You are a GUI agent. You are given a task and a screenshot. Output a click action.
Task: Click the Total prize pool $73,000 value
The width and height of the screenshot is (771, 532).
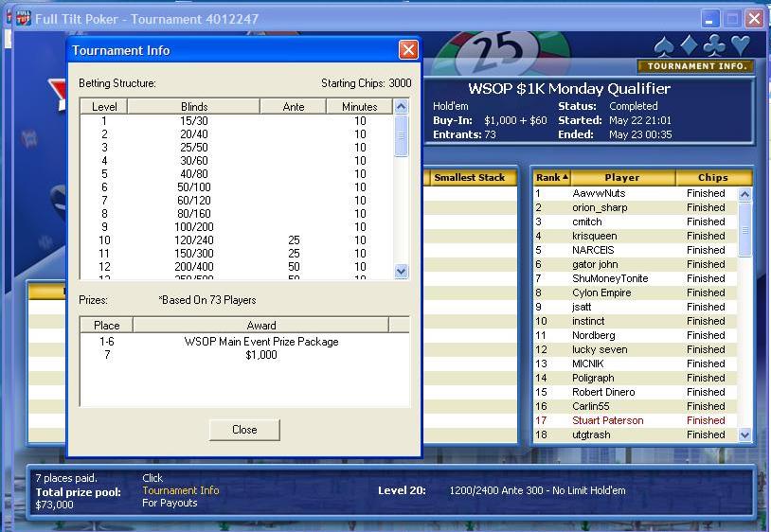pyautogui.click(x=55, y=505)
